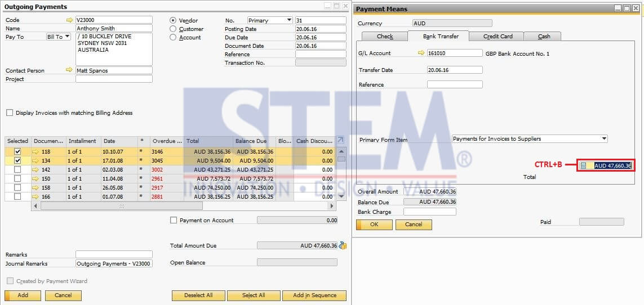644x305 pixels.
Task: Click the table horizontal scrollbar right arrow
Action: click(x=332, y=206)
